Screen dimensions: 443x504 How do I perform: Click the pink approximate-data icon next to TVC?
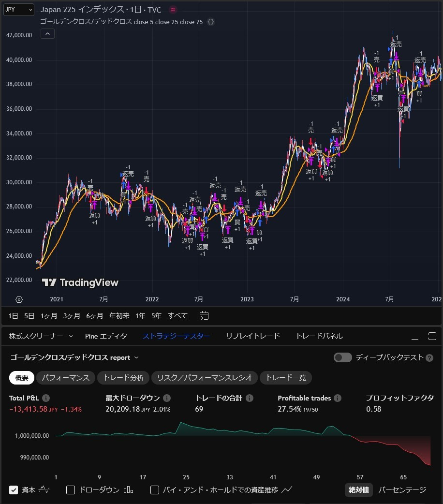point(173,10)
